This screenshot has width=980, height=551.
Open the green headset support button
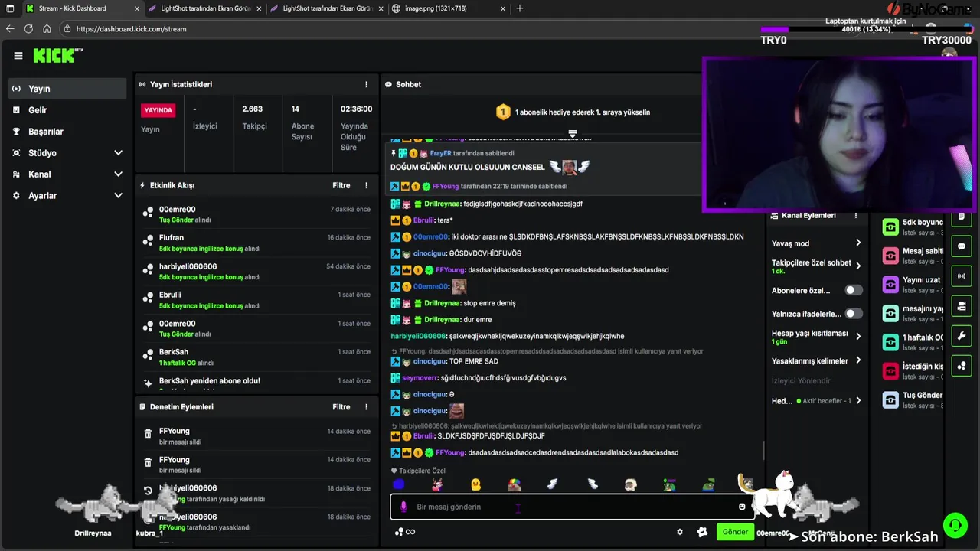pyautogui.click(x=955, y=525)
